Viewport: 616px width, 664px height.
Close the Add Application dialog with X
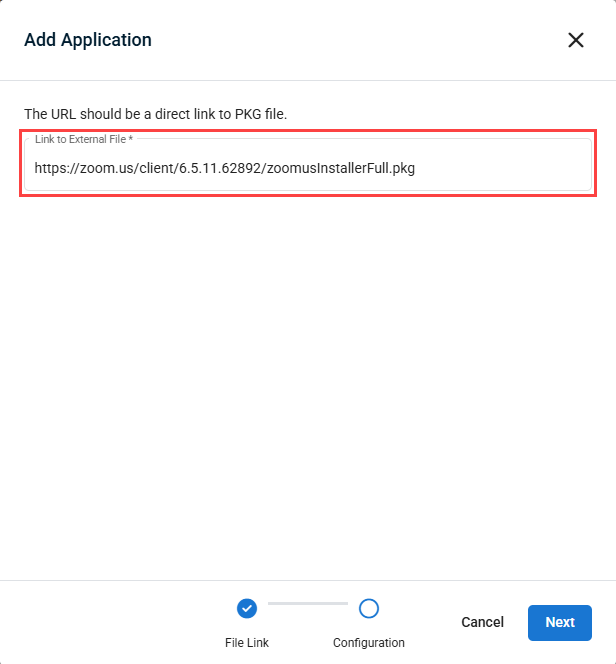pos(576,40)
